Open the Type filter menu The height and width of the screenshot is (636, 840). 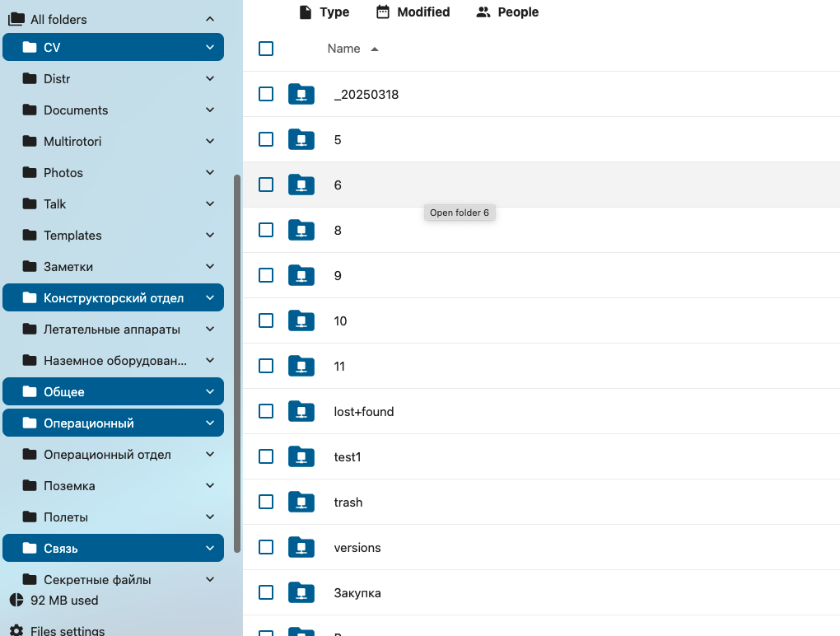[x=324, y=12]
